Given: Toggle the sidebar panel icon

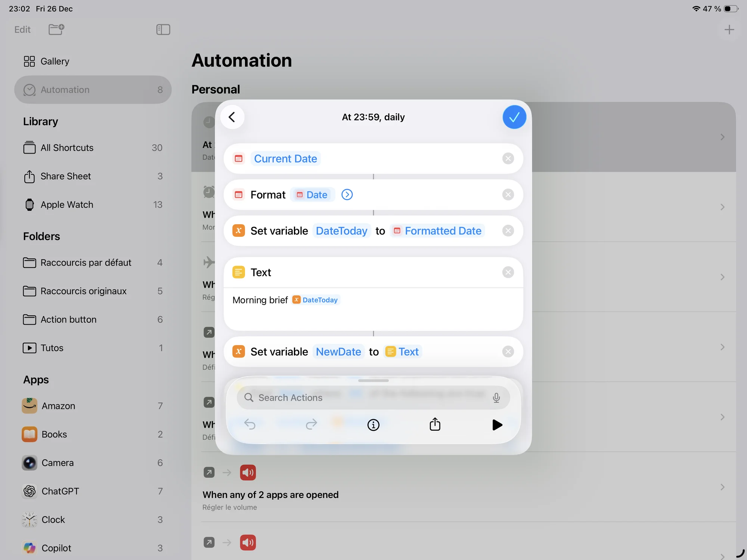Looking at the screenshot, I should (x=163, y=30).
